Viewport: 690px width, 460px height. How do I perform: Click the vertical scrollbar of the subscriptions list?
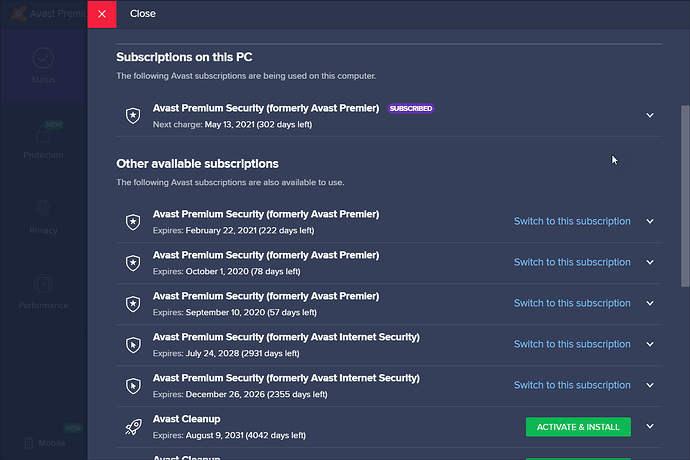pos(684,200)
